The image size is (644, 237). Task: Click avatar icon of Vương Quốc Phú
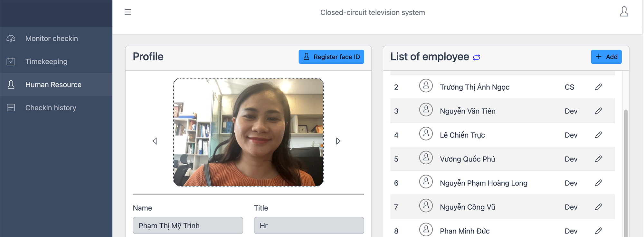(x=426, y=158)
